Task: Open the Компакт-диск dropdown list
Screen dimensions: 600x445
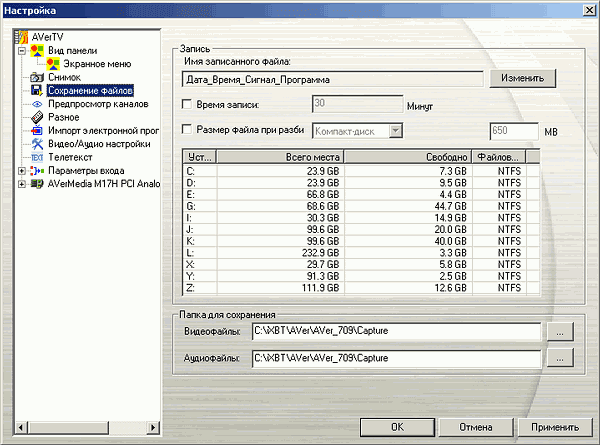Action: tap(396, 131)
